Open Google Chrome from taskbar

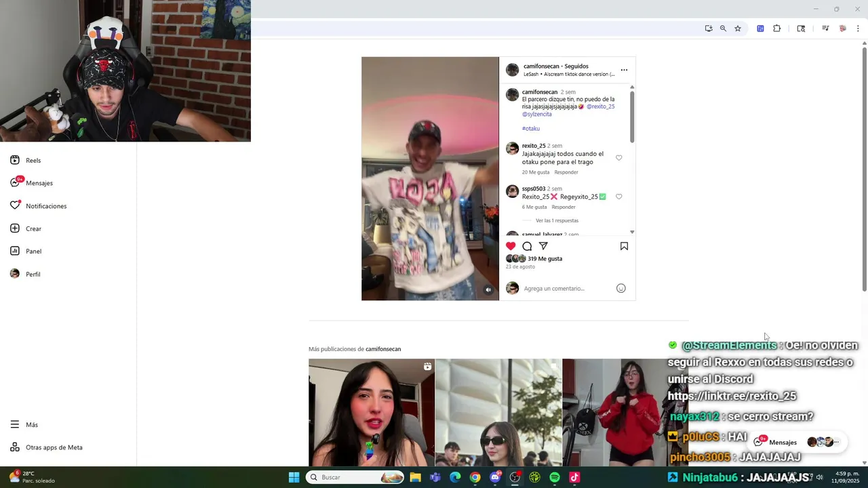(475, 477)
